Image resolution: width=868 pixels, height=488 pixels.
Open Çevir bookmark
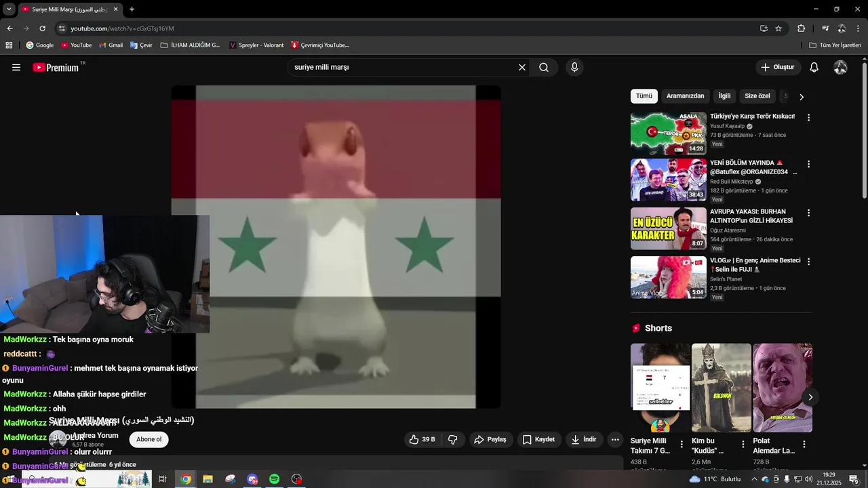(x=140, y=45)
